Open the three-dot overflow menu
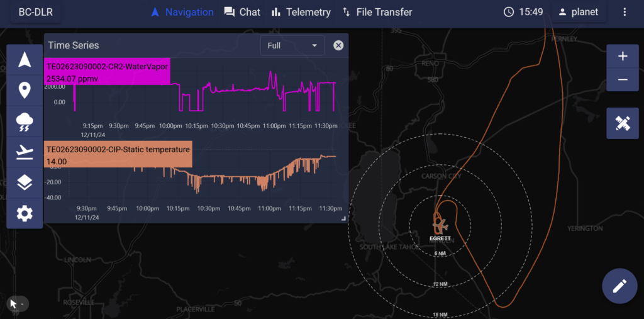644x319 pixels. [624, 12]
